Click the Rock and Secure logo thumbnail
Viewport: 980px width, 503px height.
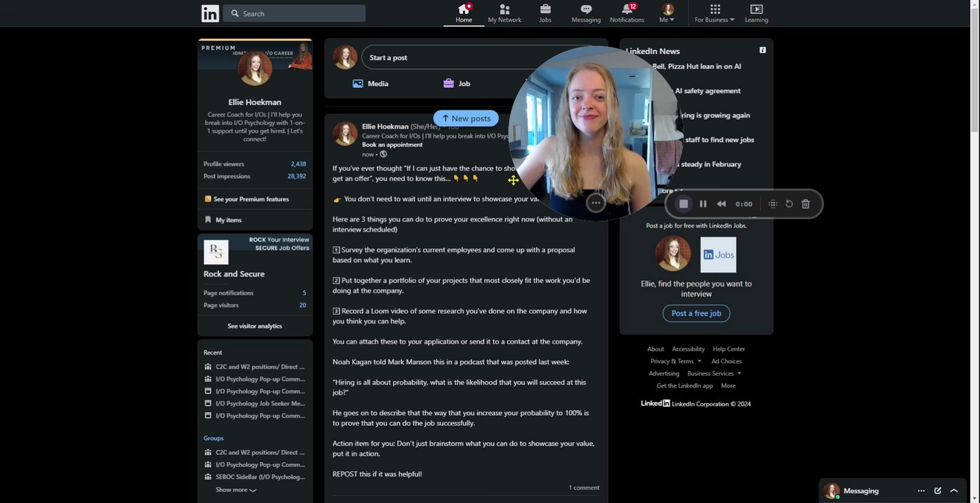[x=216, y=251]
